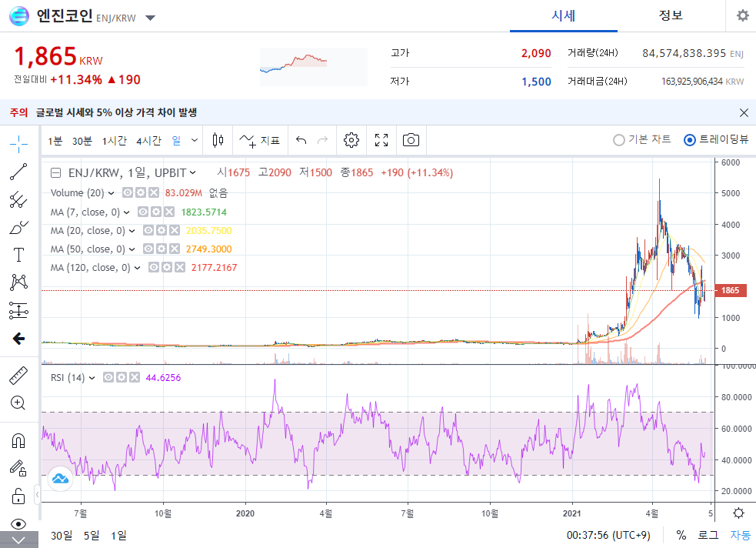Set date range to 30일

click(62, 536)
